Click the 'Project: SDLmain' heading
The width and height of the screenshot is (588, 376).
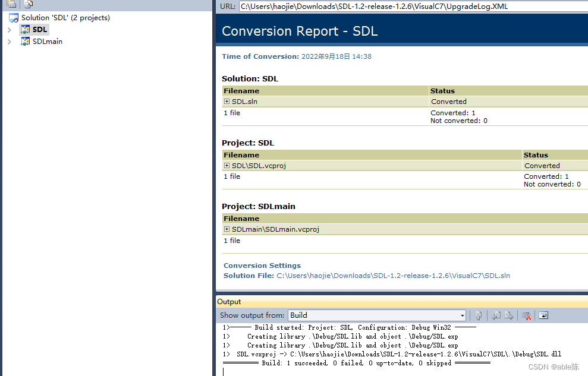point(259,206)
